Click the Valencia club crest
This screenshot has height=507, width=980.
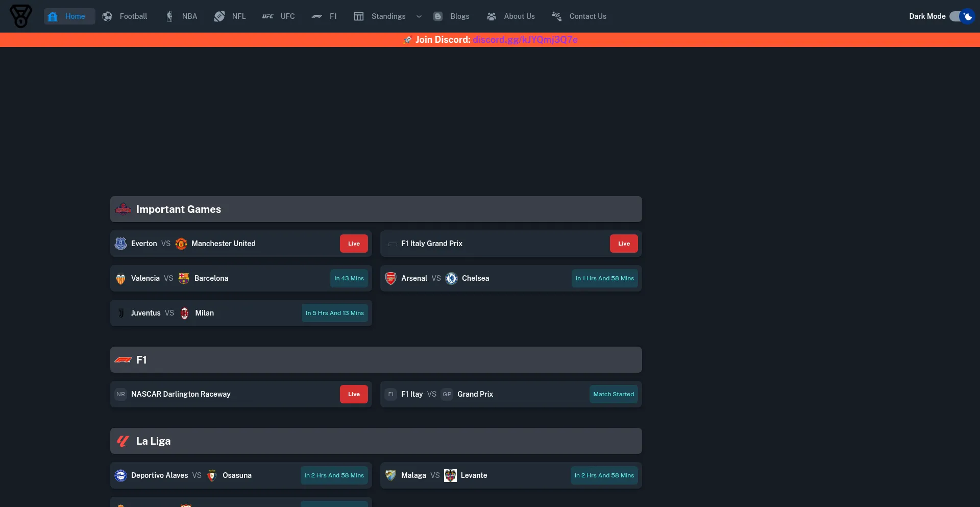coord(121,278)
